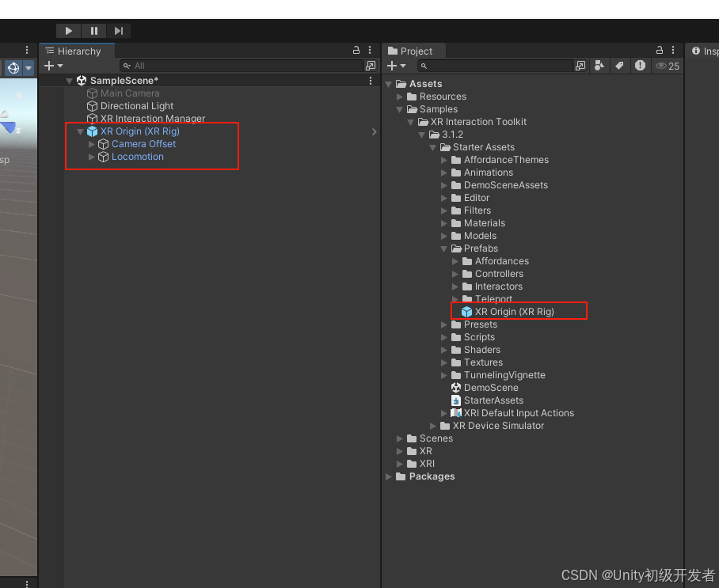The image size is (719, 588).
Task: Expand XRI Default Input Actions asset
Action: (x=444, y=413)
